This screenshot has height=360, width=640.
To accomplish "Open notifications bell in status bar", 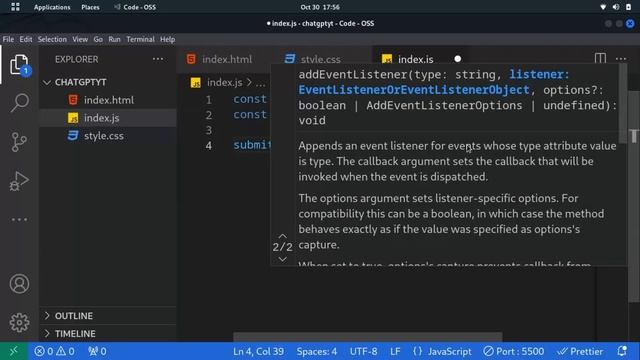I will pyautogui.click(x=622, y=351).
